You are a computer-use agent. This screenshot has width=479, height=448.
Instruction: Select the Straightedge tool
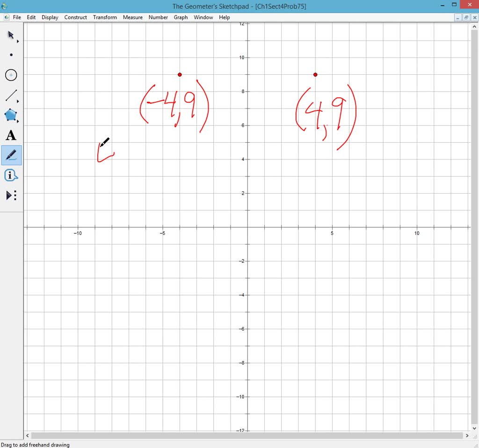point(10,95)
